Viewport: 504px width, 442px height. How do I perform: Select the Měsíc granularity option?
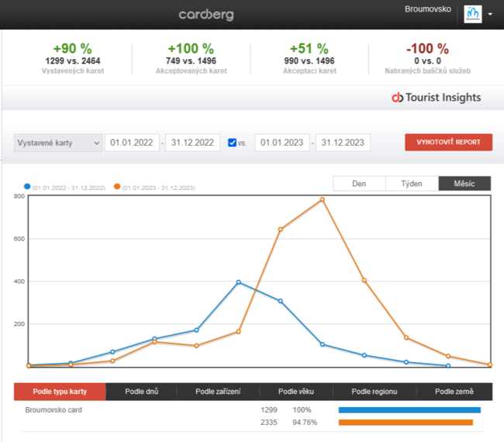coord(464,184)
